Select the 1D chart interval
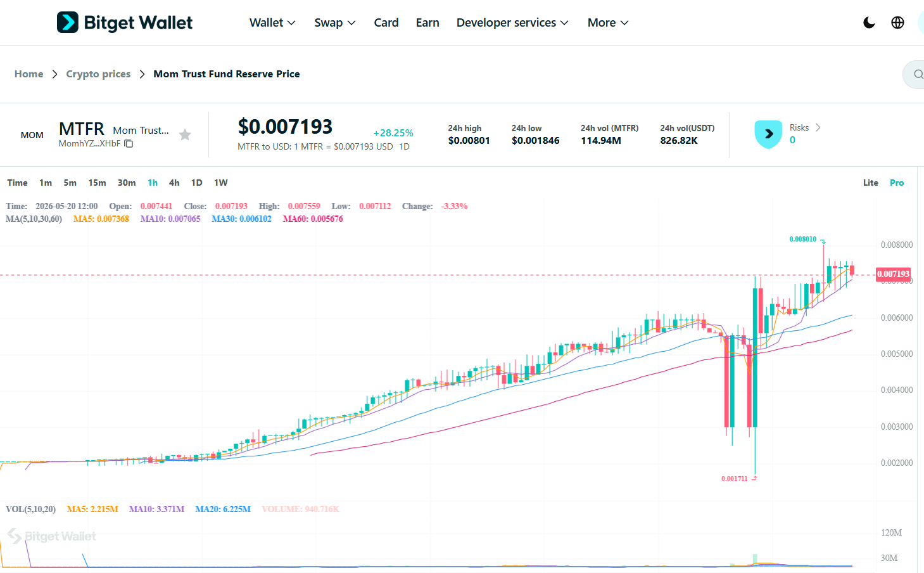The height and width of the screenshot is (573, 924). pyautogui.click(x=197, y=183)
